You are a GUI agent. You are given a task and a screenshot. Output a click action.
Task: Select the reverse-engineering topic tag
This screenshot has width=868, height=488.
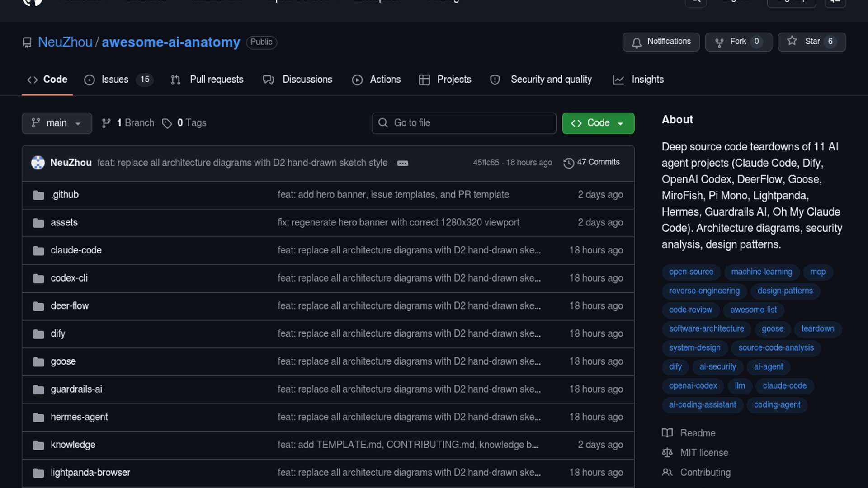click(x=704, y=291)
